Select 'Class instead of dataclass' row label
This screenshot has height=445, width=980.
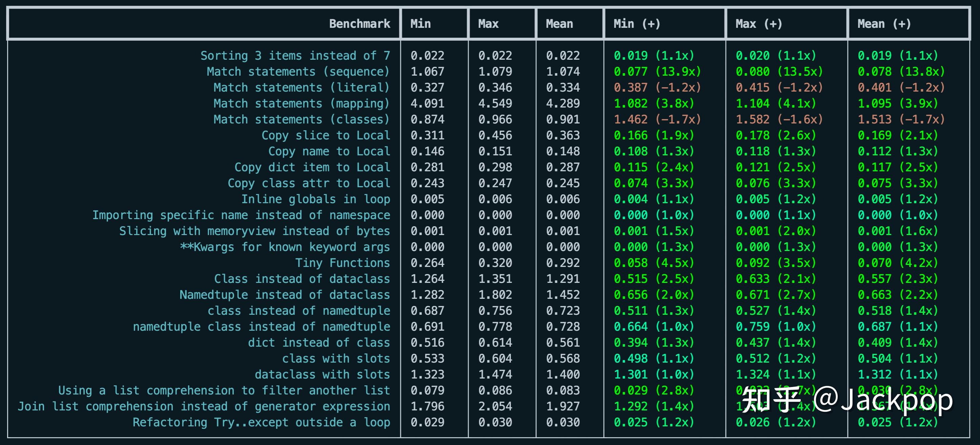pyautogui.click(x=302, y=279)
